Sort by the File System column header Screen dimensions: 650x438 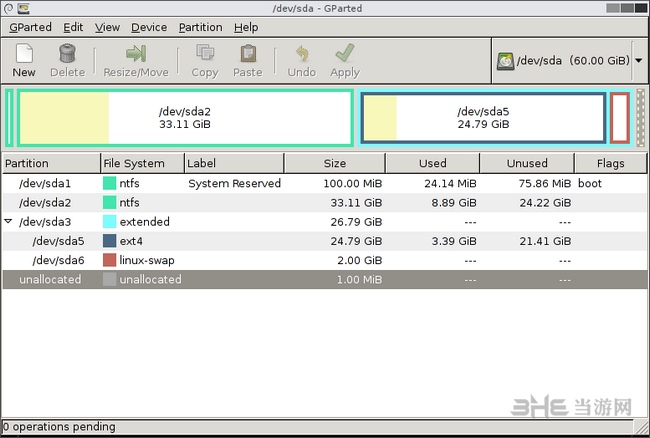(142, 163)
